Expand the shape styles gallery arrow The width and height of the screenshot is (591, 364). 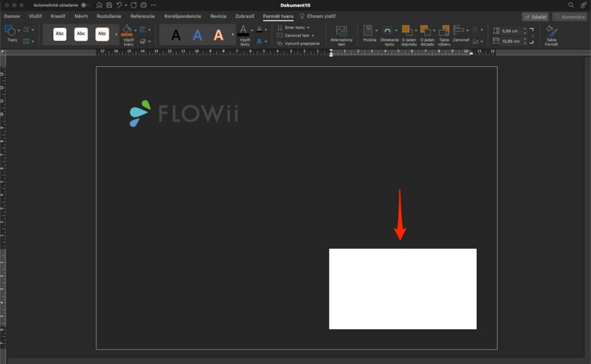click(116, 34)
